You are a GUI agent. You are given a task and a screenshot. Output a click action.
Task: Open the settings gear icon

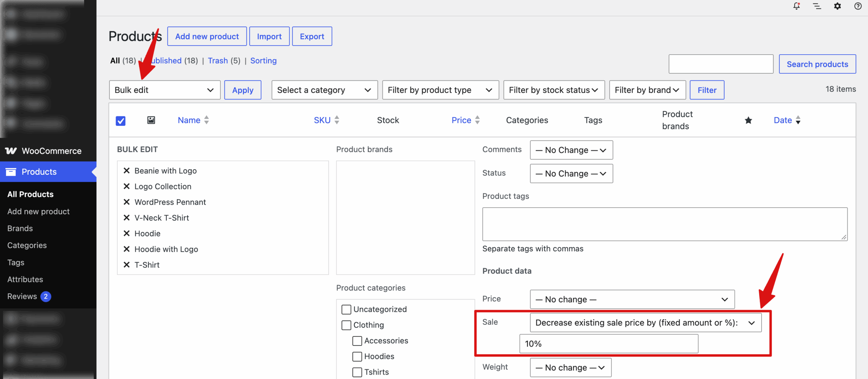(837, 6)
